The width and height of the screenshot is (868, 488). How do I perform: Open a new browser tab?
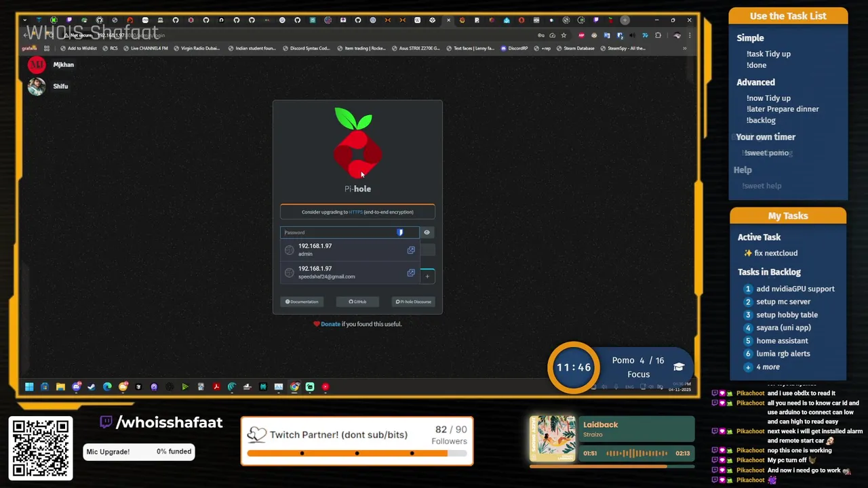pos(625,20)
